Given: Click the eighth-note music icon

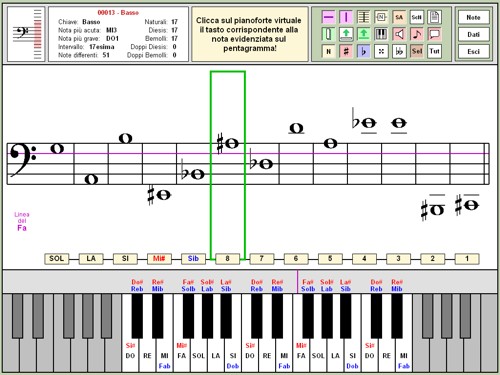Looking at the screenshot, I should 417,34.
